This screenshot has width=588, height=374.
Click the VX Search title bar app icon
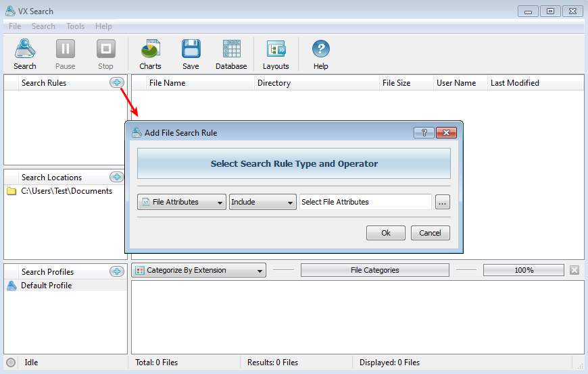coord(11,11)
